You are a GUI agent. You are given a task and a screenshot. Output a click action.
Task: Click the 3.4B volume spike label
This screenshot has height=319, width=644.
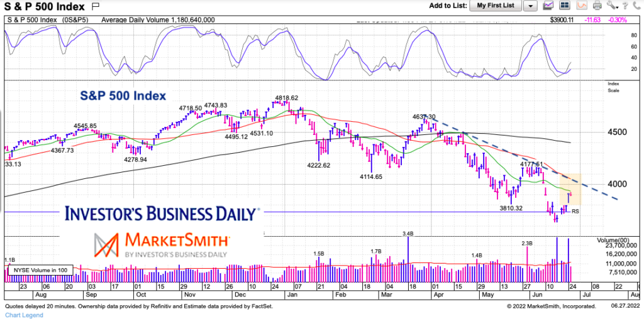click(408, 234)
